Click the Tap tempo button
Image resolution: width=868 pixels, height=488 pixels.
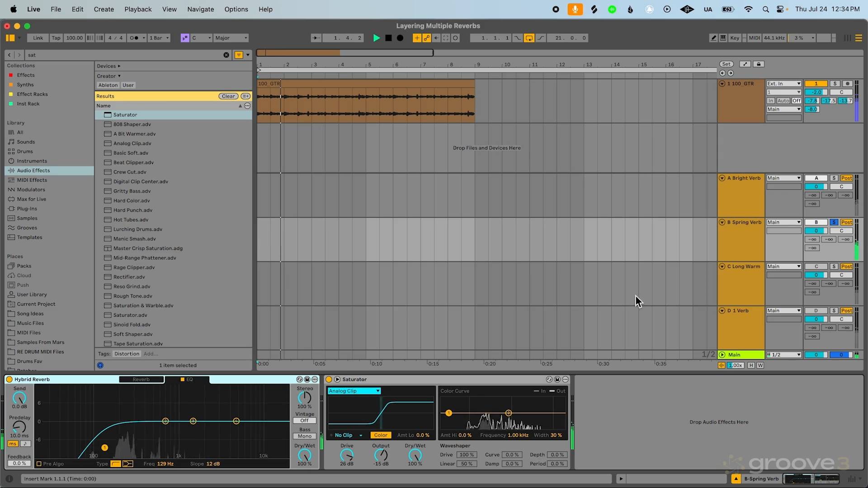56,38
